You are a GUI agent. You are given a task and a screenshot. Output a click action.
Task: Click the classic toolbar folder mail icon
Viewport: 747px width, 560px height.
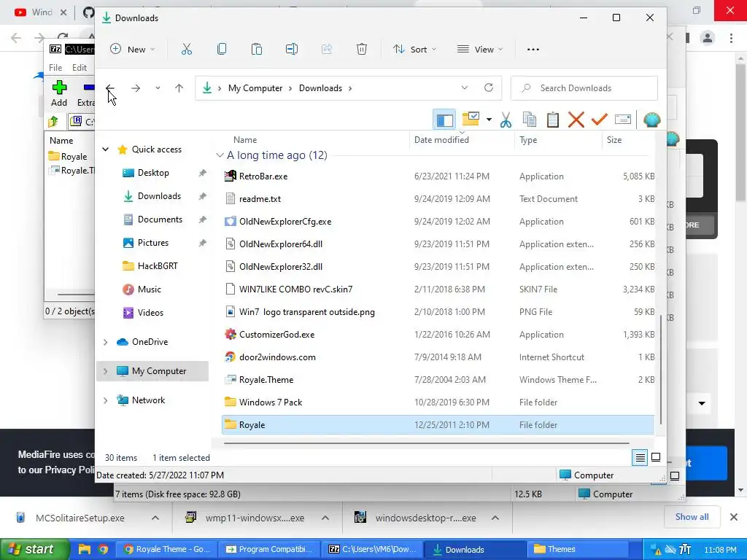click(x=471, y=119)
